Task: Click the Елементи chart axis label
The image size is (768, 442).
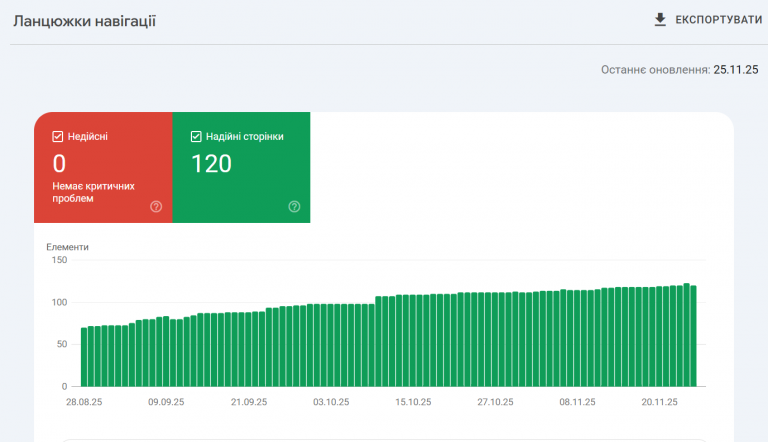Action: [x=67, y=247]
